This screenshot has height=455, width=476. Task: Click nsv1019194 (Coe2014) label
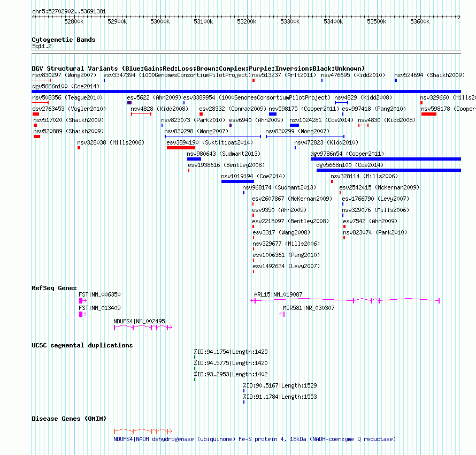pos(253,176)
